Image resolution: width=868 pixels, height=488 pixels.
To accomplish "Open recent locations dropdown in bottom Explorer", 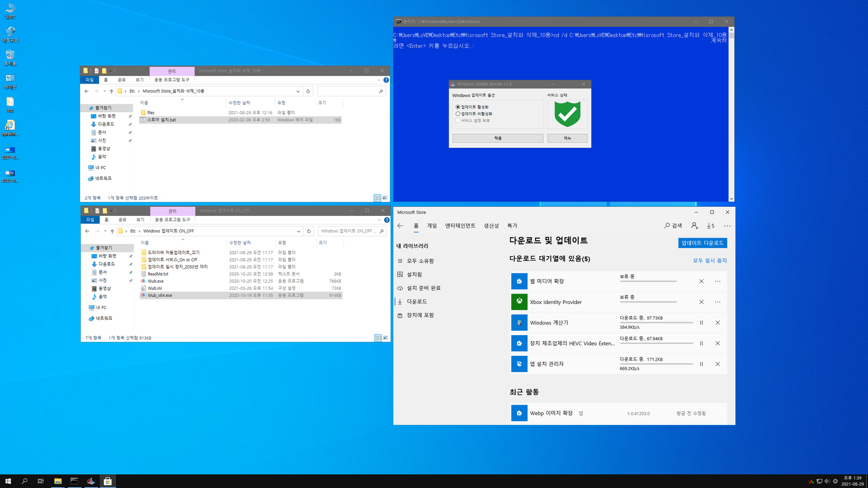I will point(105,231).
